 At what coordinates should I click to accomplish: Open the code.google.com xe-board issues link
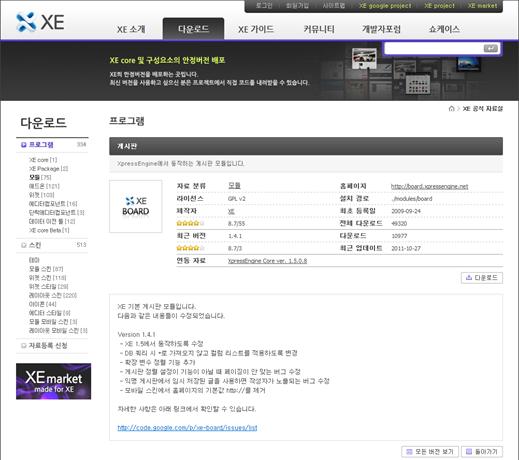(187, 428)
